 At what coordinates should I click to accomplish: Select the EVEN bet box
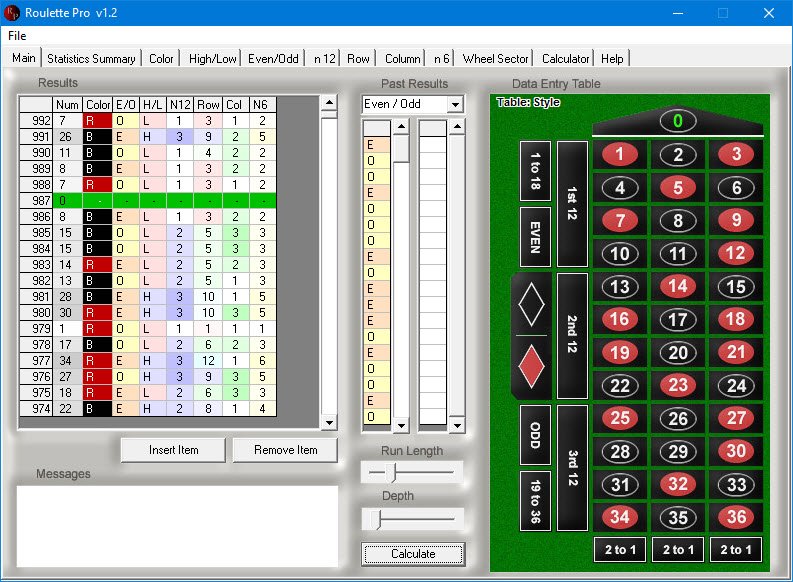pyautogui.click(x=535, y=237)
